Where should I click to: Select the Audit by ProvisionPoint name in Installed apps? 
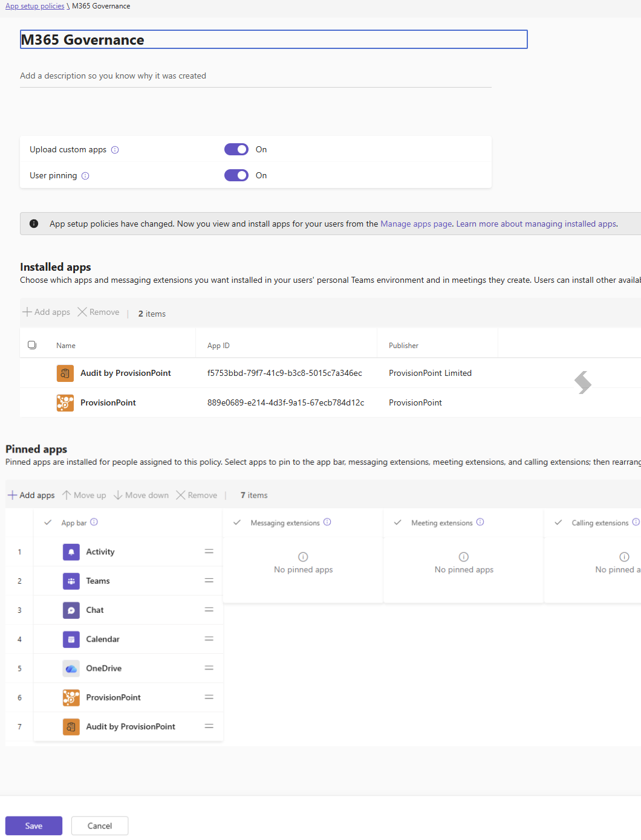(126, 373)
